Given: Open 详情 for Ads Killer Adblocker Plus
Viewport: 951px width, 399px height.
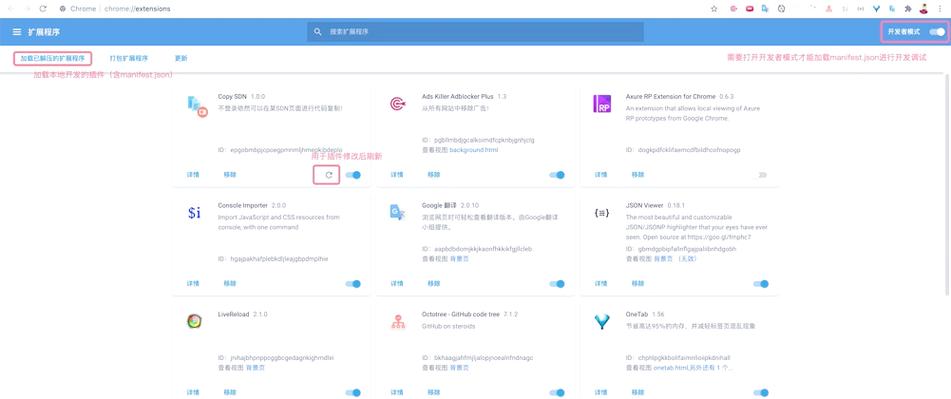Looking at the screenshot, I should click(x=397, y=175).
